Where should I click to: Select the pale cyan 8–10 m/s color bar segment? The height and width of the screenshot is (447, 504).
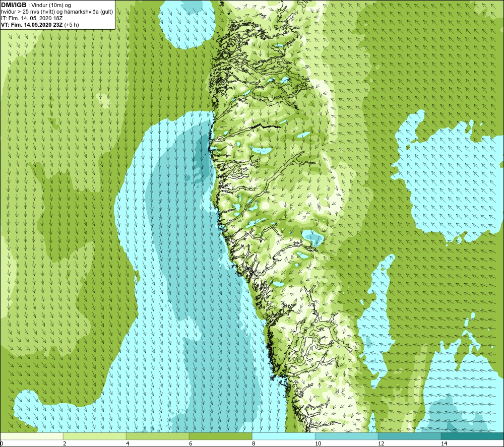283,436
